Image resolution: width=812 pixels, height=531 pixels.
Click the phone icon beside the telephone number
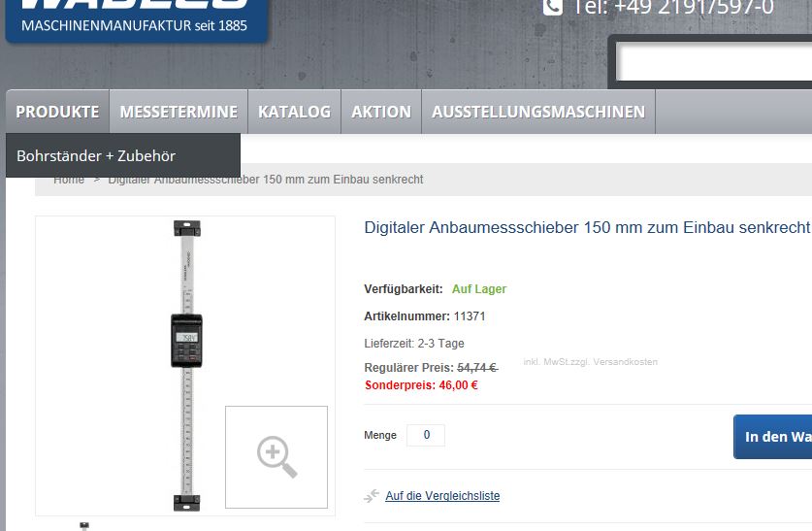coord(553,7)
